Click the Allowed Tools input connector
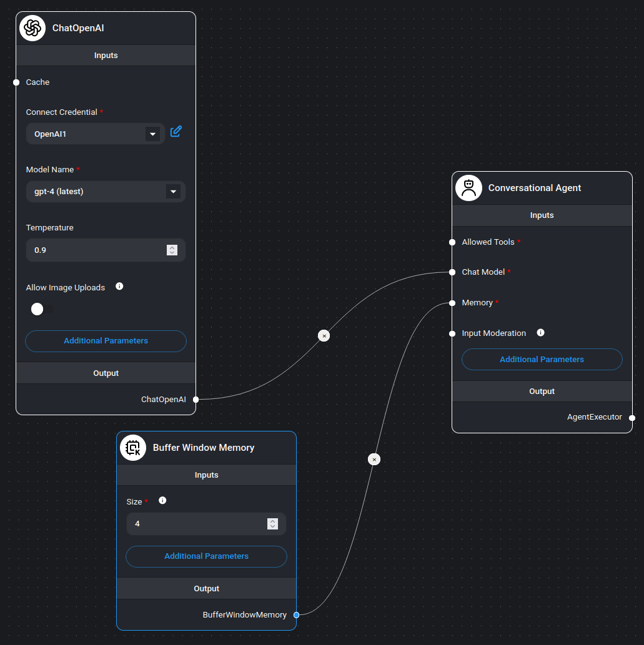644x645 pixels. [x=452, y=242]
